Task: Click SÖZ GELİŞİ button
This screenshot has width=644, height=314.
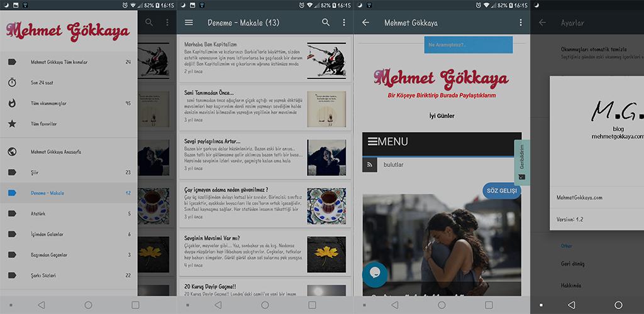Action: 501,191
